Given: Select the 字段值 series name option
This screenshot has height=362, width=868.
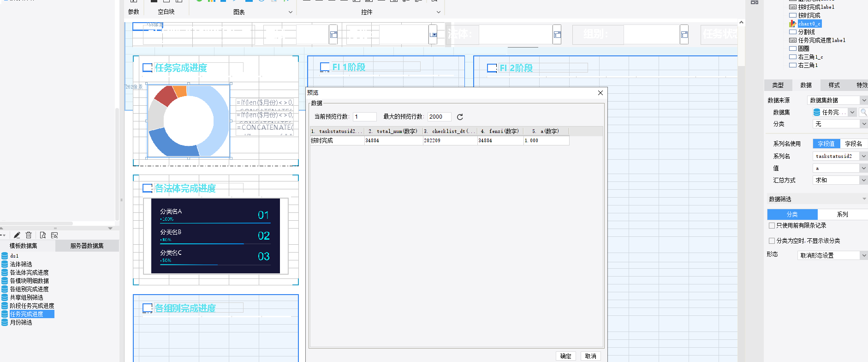Looking at the screenshot, I should 826,144.
